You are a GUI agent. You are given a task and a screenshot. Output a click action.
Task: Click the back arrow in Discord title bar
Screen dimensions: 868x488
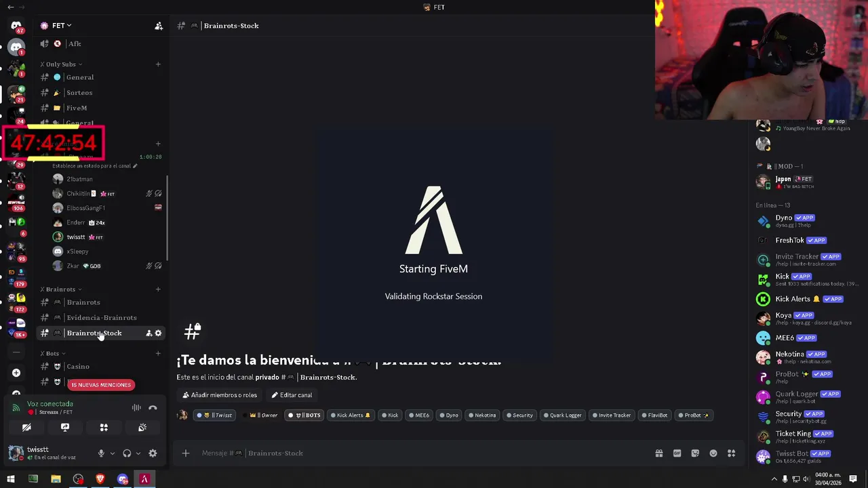coord(10,7)
